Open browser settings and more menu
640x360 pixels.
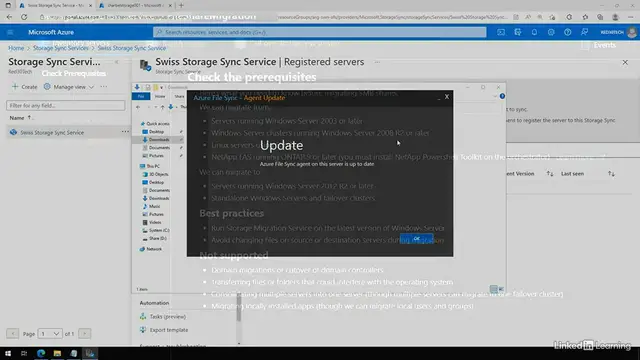click(631, 17)
